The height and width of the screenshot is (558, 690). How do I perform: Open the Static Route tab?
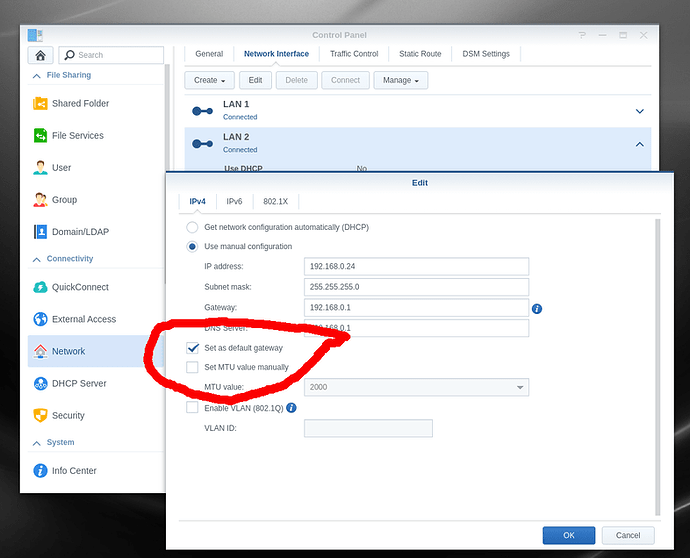(x=420, y=54)
